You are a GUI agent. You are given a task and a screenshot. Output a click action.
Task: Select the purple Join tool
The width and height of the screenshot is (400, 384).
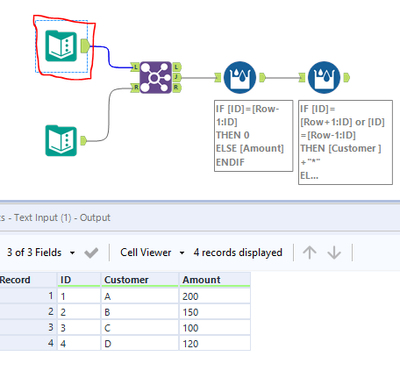pos(155,77)
